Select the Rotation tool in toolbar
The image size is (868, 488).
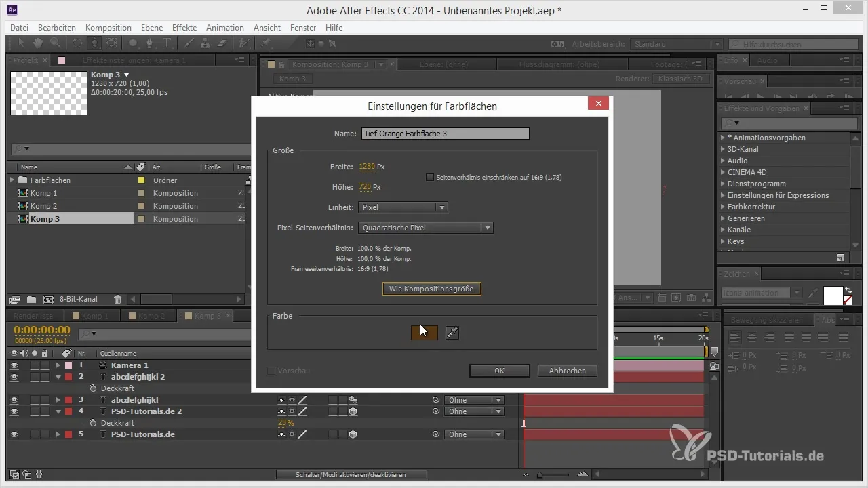77,43
